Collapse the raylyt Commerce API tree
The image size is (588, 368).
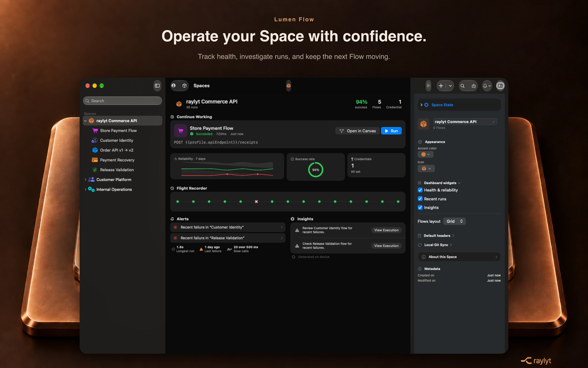(85, 121)
